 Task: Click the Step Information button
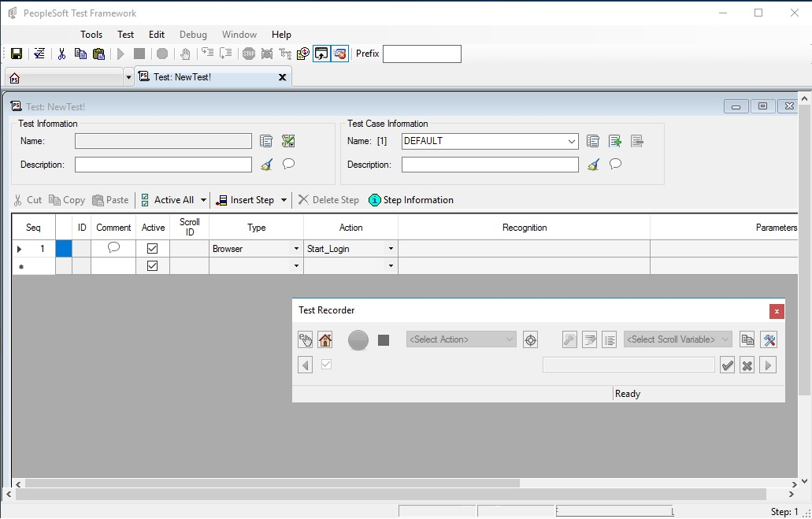410,200
